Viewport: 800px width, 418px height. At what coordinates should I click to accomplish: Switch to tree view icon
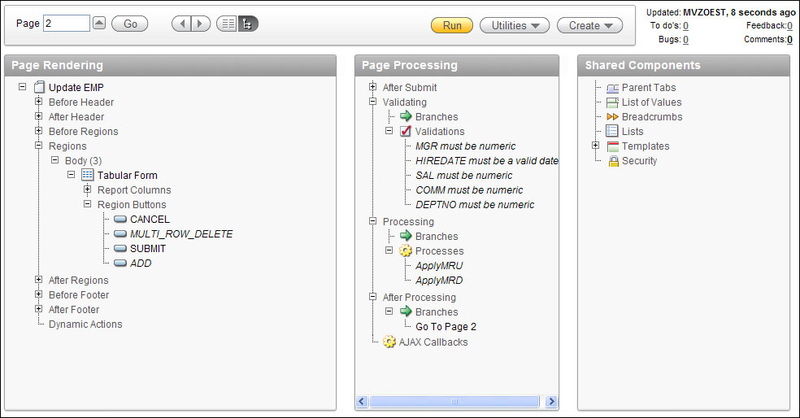pos(248,23)
